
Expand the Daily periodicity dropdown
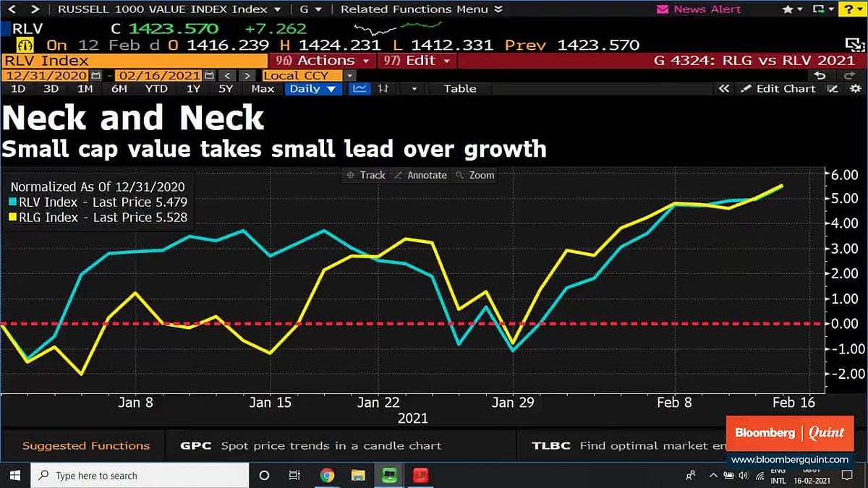click(312, 89)
